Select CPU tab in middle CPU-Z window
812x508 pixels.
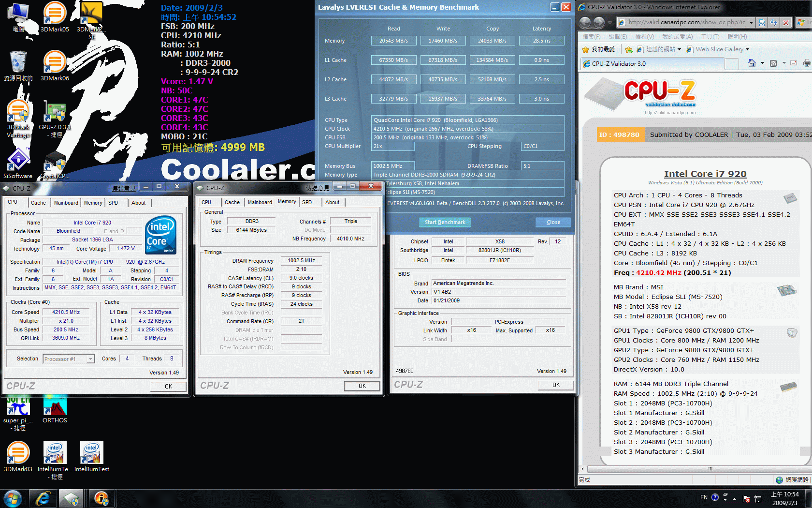(206, 202)
